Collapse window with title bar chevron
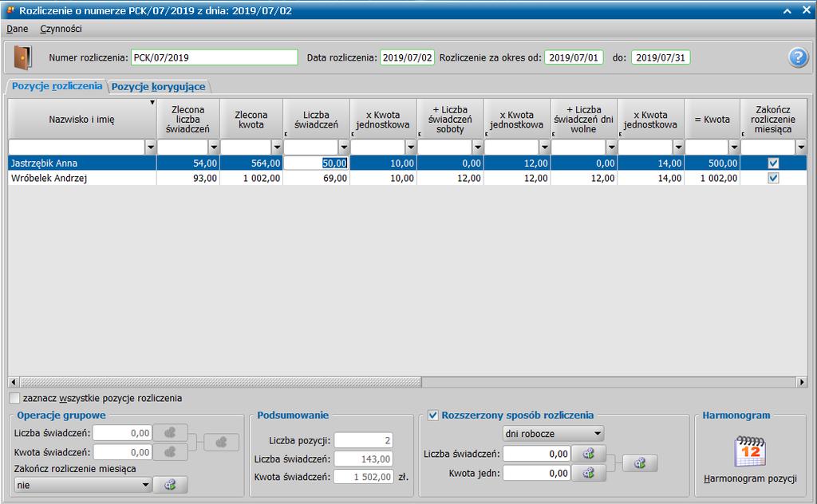The width and height of the screenshot is (817, 504). 787,10
